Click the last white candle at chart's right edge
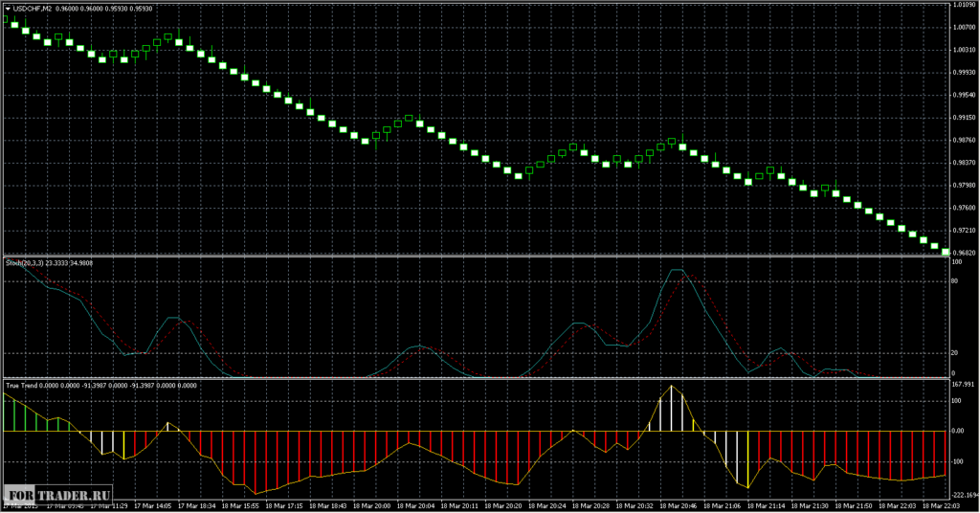 (x=946, y=252)
